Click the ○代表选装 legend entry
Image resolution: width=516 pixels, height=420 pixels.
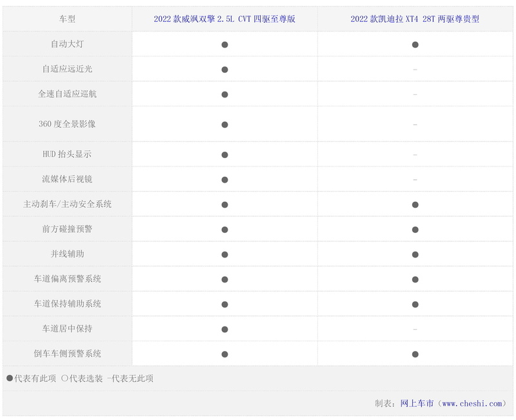pos(82,379)
